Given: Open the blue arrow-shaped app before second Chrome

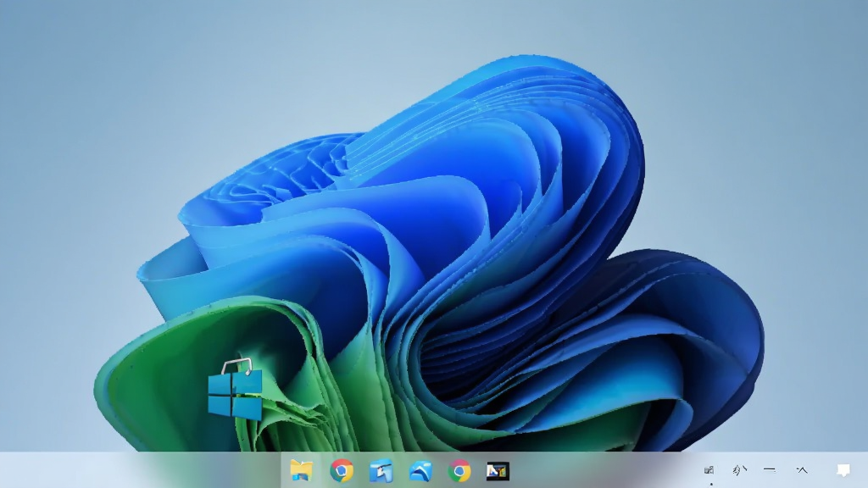Looking at the screenshot, I should tap(420, 471).
